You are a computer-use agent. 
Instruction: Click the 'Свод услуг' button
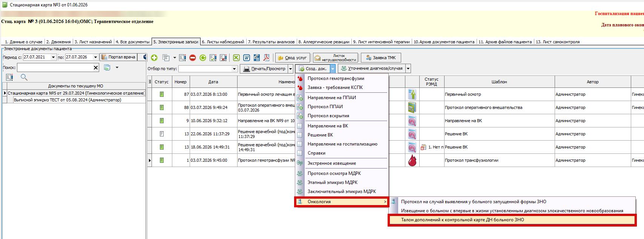[x=293, y=58]
